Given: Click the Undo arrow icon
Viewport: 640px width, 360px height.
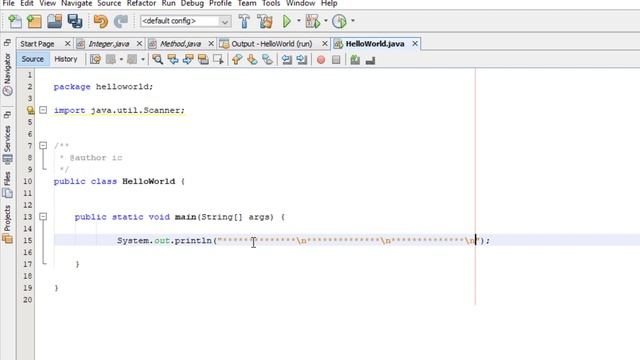Looking at the screenshot, I should (100, 21).
